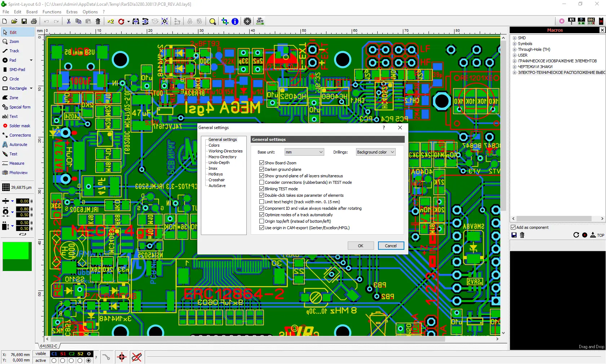Toggle Add as component checkbox
606x364 pixels.
(513, 227)
